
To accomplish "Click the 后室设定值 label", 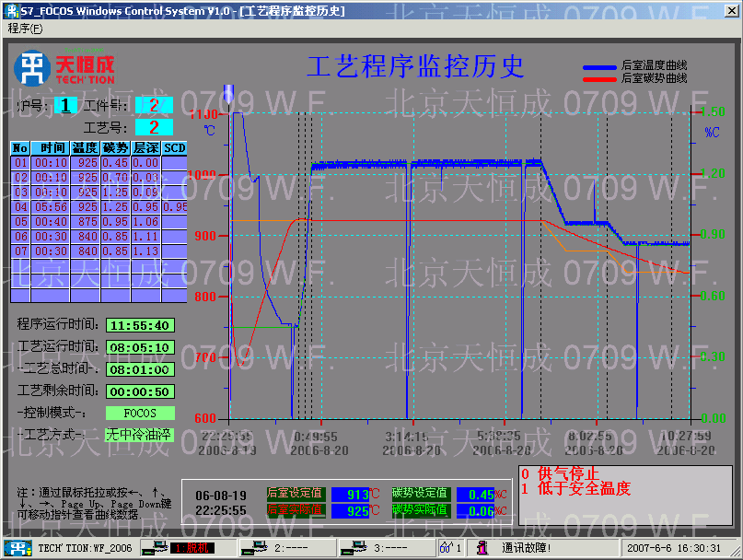I will (x=295, y=493).
